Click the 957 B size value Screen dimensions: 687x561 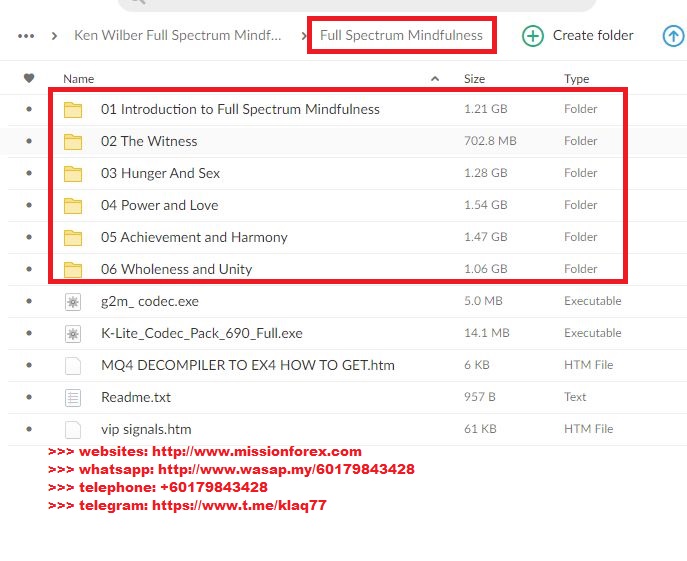pos(480,397)
